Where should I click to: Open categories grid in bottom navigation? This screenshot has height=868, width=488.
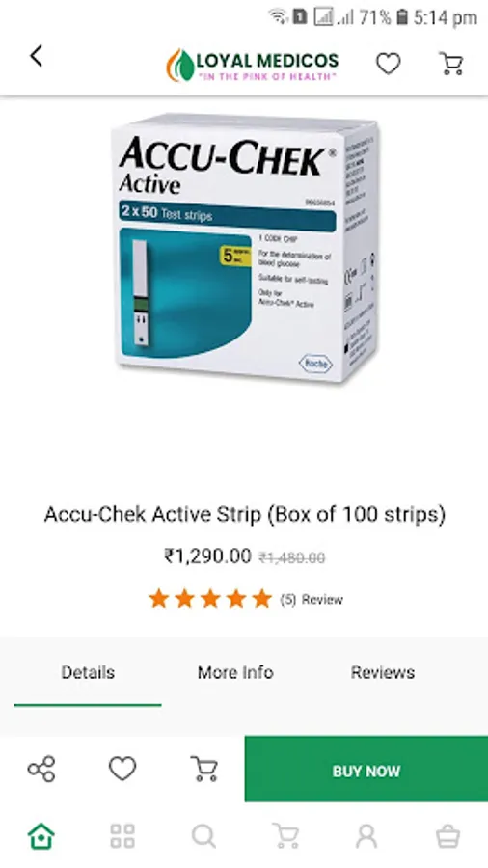point(122,836)
